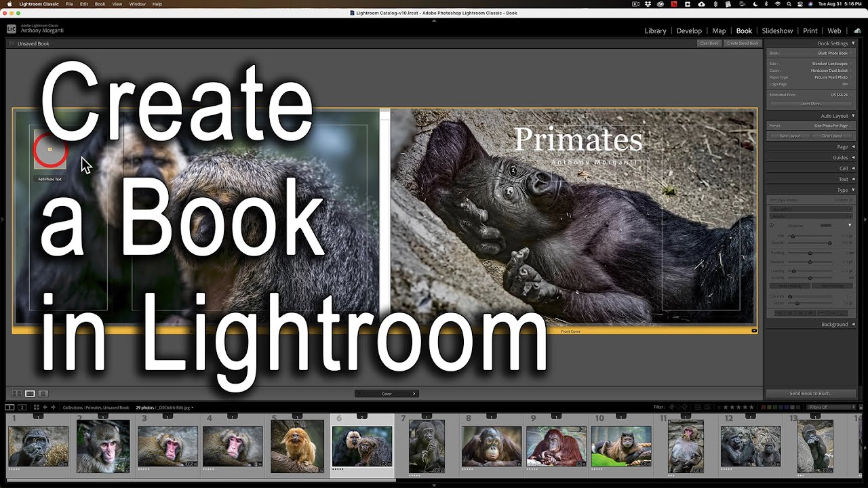Collapse top panel arrow above title bar
Image resolution: width=868 pixels, height=488 pixels.
coord(434,20)
